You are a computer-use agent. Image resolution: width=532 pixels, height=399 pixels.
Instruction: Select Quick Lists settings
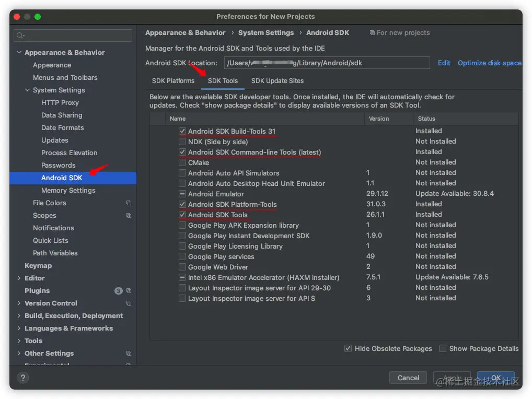tap(51, 240)
